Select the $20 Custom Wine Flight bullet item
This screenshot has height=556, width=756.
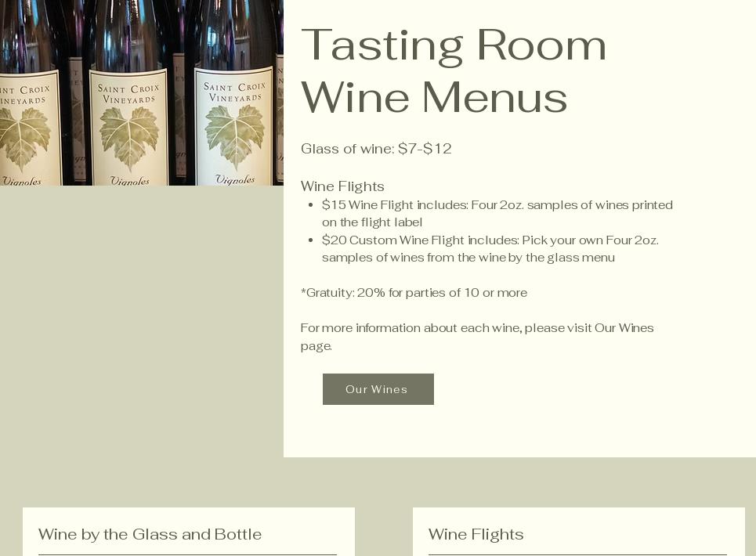(490, 248)
